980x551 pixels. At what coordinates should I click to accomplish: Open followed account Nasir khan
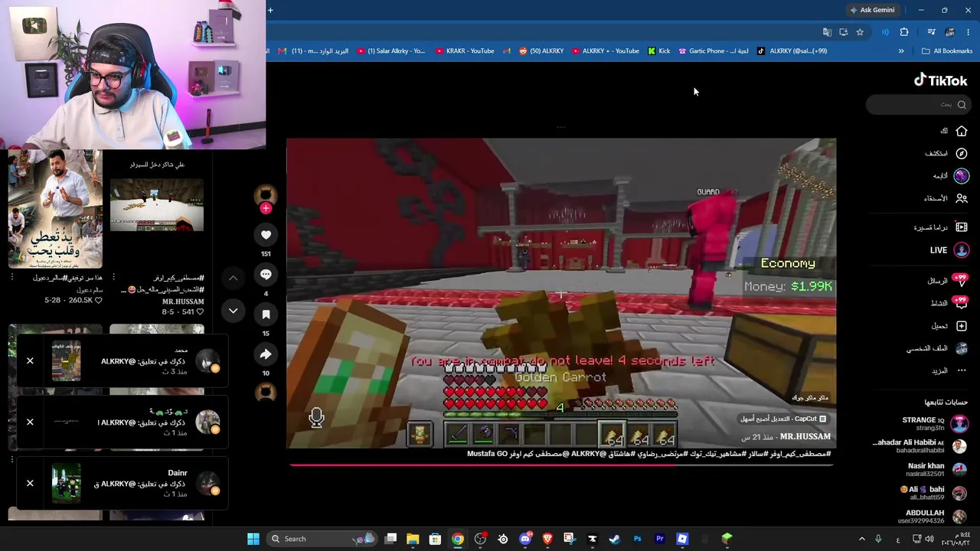pos(936,470)
